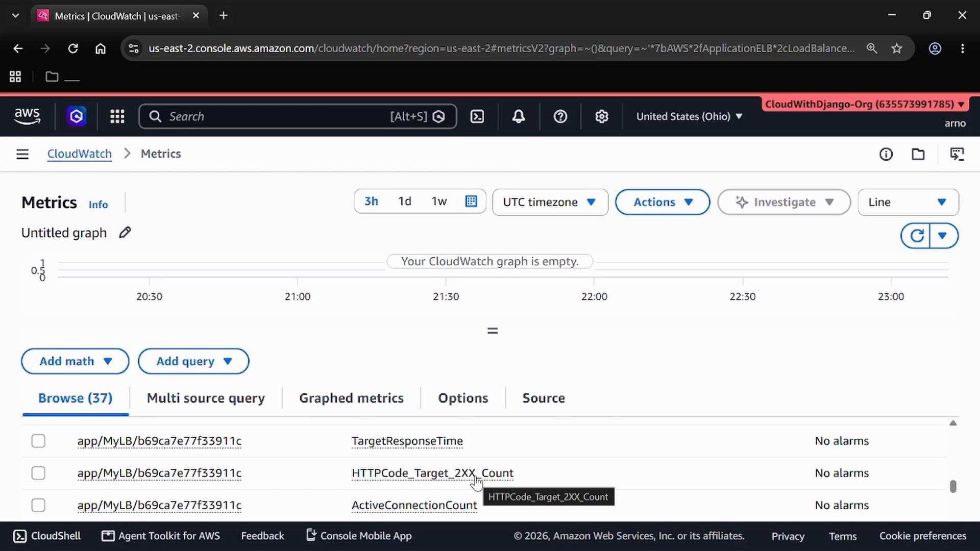Select the 1d time range

tap(405, 201)
